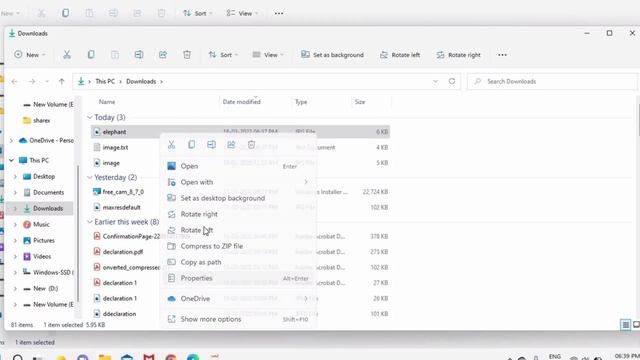Click the Share icon in Downloads toolbar

pyautogui.click(x=163, y=55)
